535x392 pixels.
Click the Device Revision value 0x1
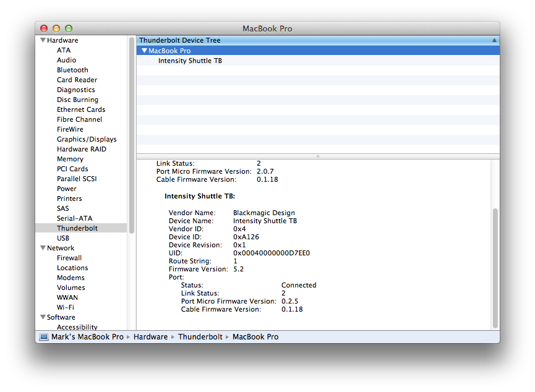point(239,245)
